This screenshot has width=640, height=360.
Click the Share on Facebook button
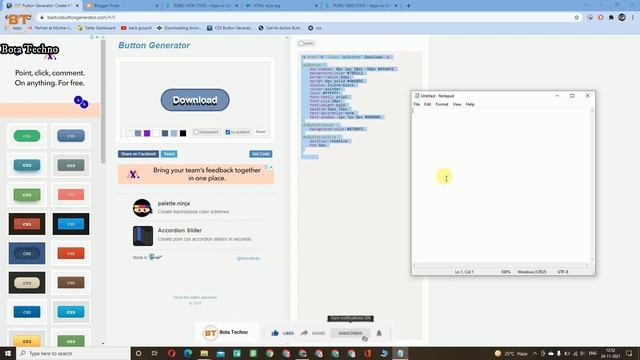point(138,154)
